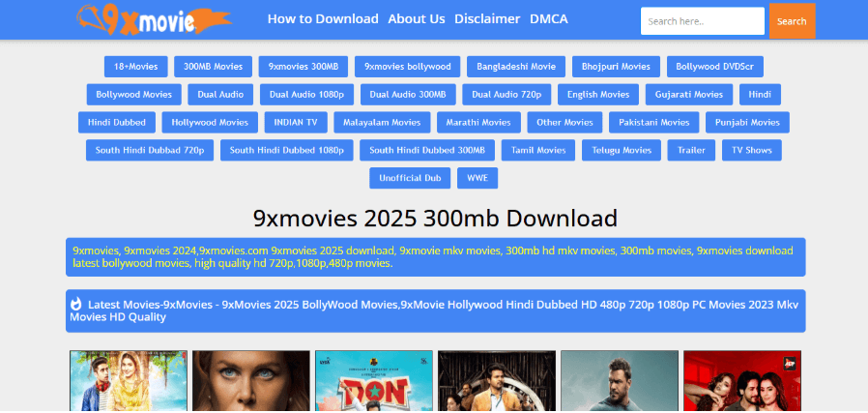The width and height of the screenshot is (868, 413).
Task: Open the INDIAN TV category
Action: point(296,122)
